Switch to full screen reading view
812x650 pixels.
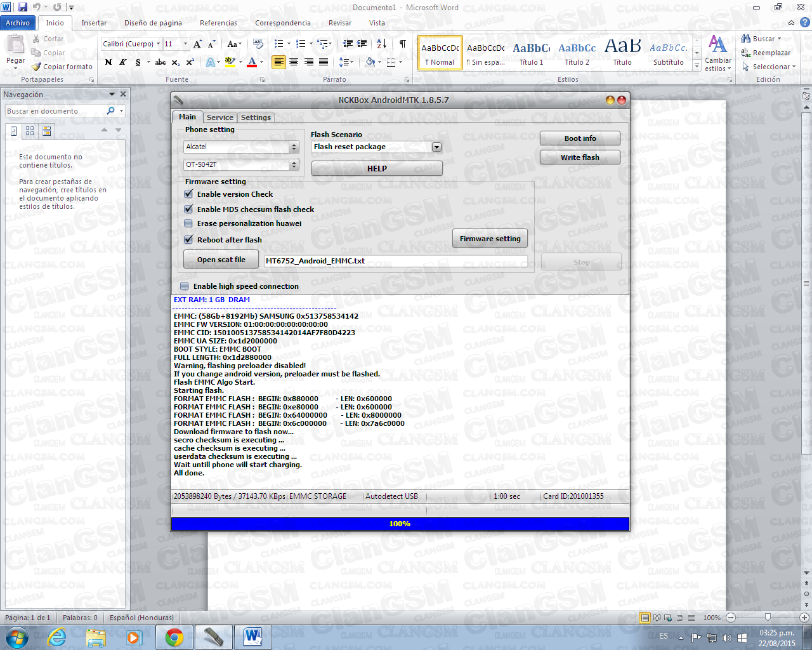[x=657, y=618]
